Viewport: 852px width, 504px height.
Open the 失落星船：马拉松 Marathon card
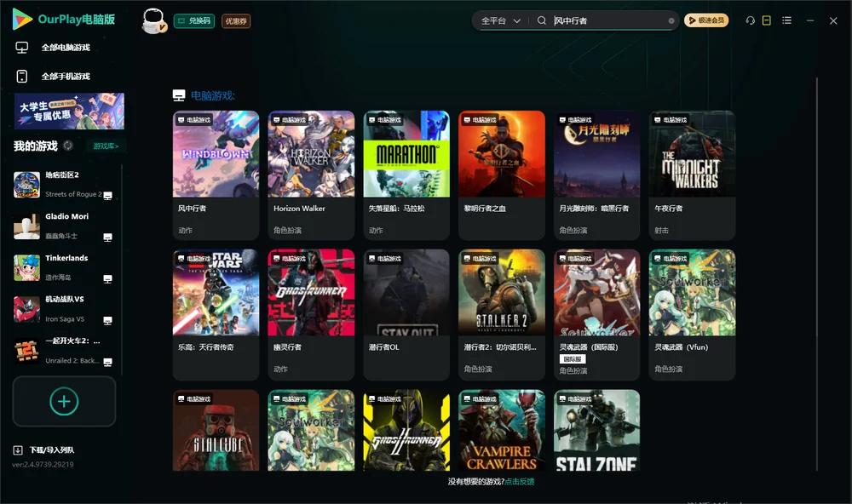[x=406, y=175]
